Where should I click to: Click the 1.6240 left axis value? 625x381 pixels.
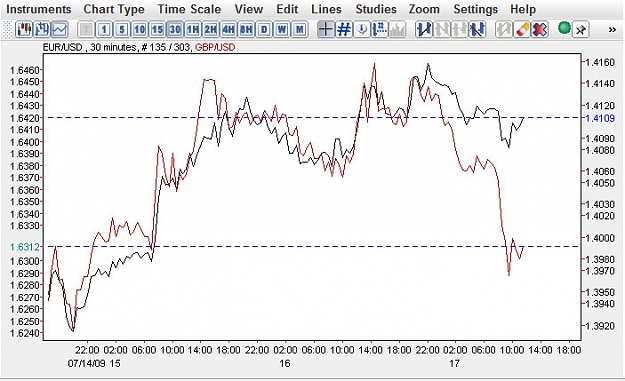click(x=25, y=333)
